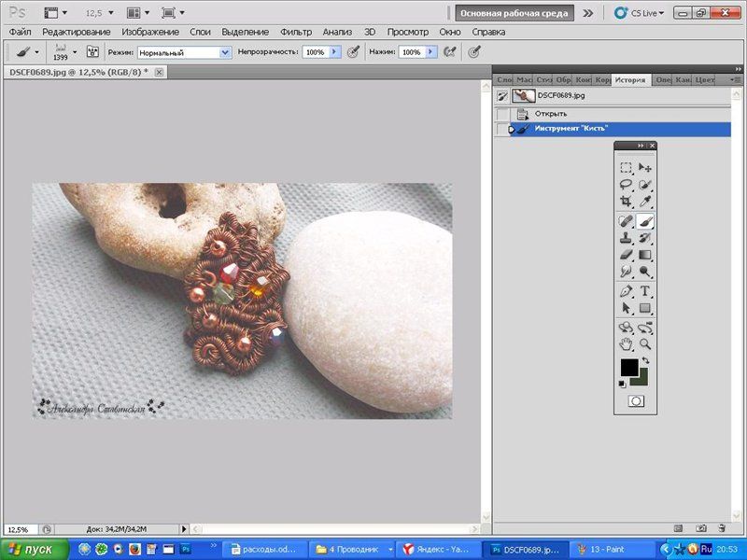Select the Hand tool
This screenshot has height=560, width=747.
pos(626,343)
